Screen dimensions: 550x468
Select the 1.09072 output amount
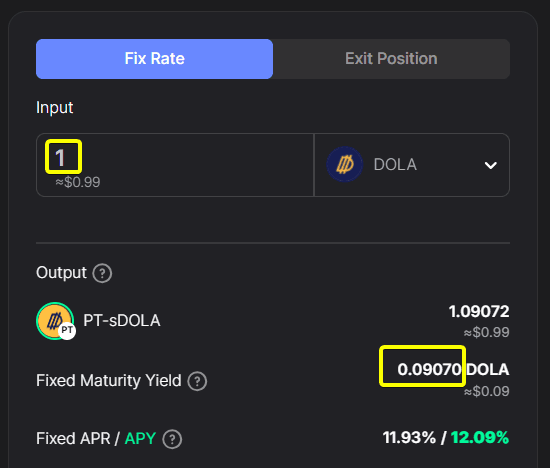click(x=479, y=312)
